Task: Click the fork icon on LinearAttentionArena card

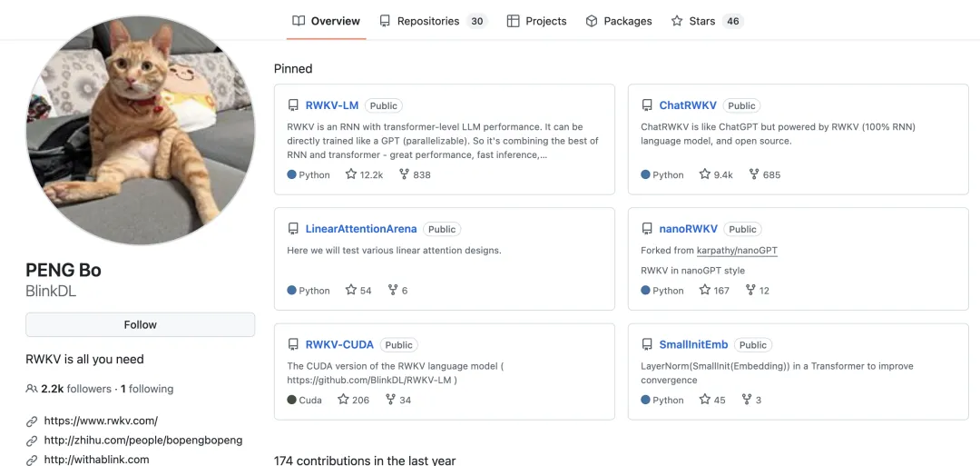Action: (x=393, y=291)
